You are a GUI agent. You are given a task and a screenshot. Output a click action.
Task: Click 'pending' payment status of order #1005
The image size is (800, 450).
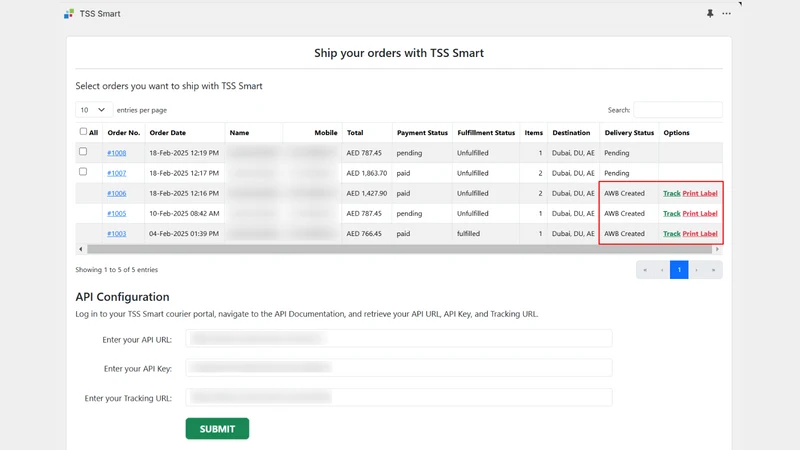click(409, 213)
